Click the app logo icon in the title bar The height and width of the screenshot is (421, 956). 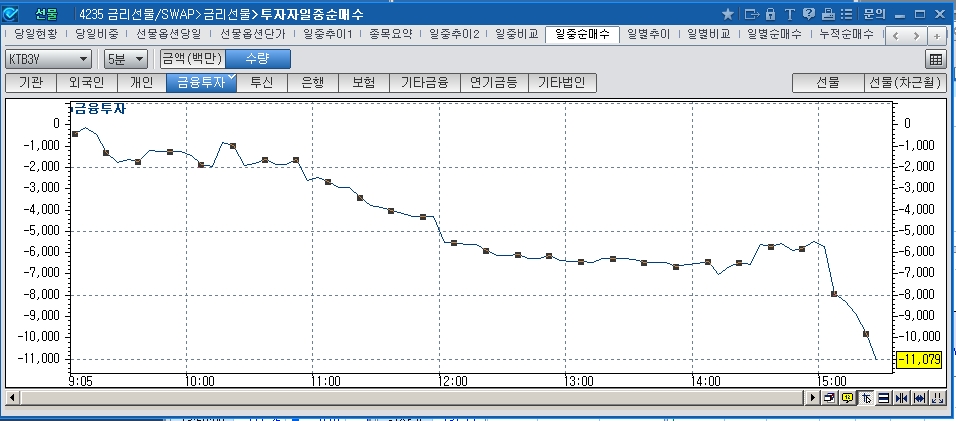(11, 13)
